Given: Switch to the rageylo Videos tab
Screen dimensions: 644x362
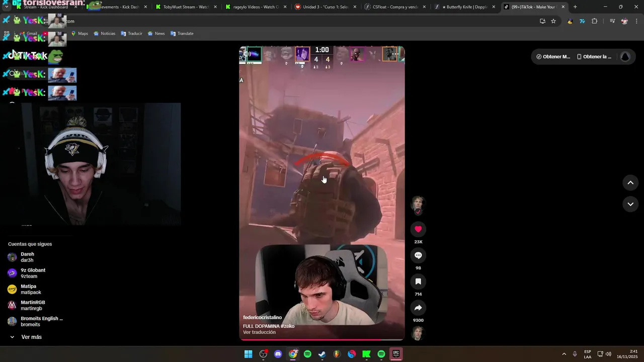Looking at the screenshot, I should 256,7.
